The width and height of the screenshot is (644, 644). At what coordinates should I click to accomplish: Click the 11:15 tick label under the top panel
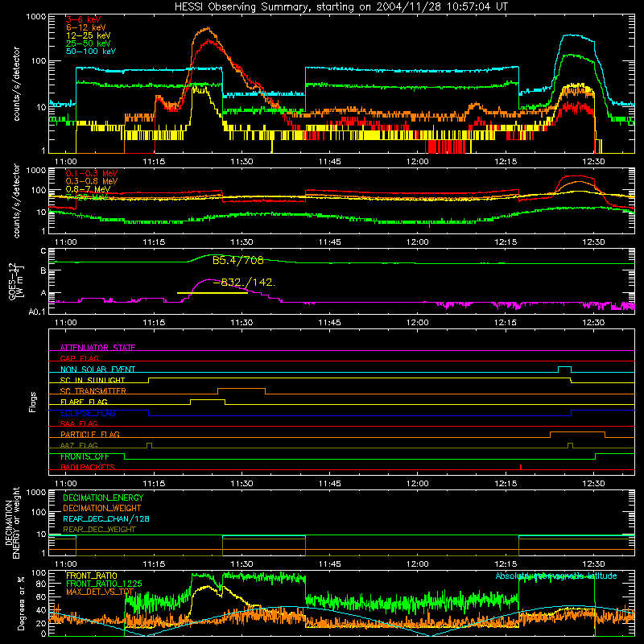click(x=154, y=162)
